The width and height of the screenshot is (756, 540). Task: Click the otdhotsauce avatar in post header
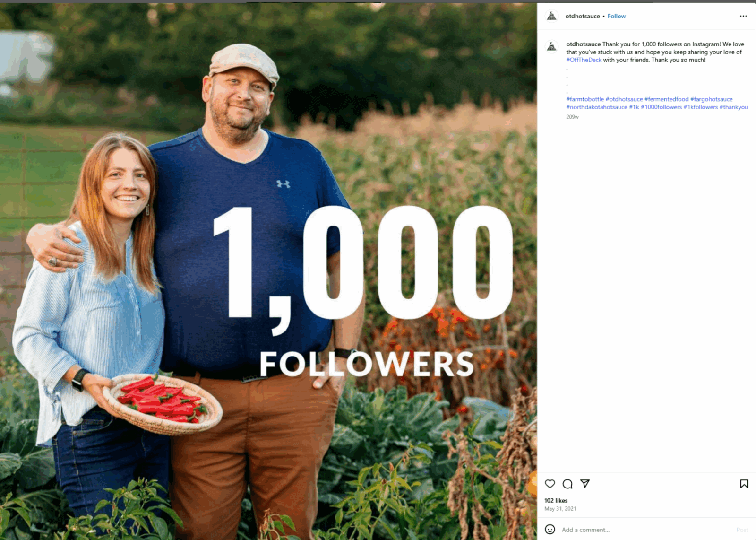tap(551, 16)
